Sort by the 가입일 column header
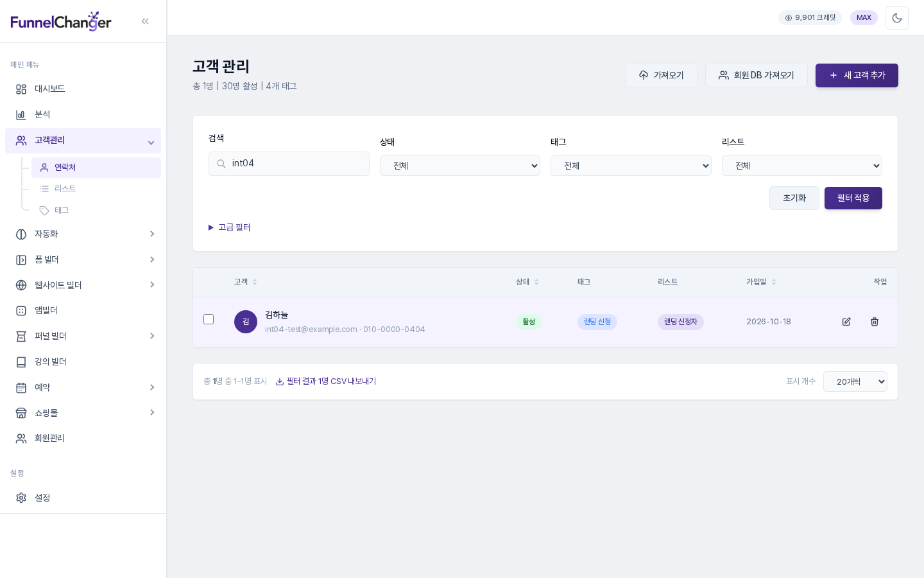924x578 pixels. coord(761,282)
